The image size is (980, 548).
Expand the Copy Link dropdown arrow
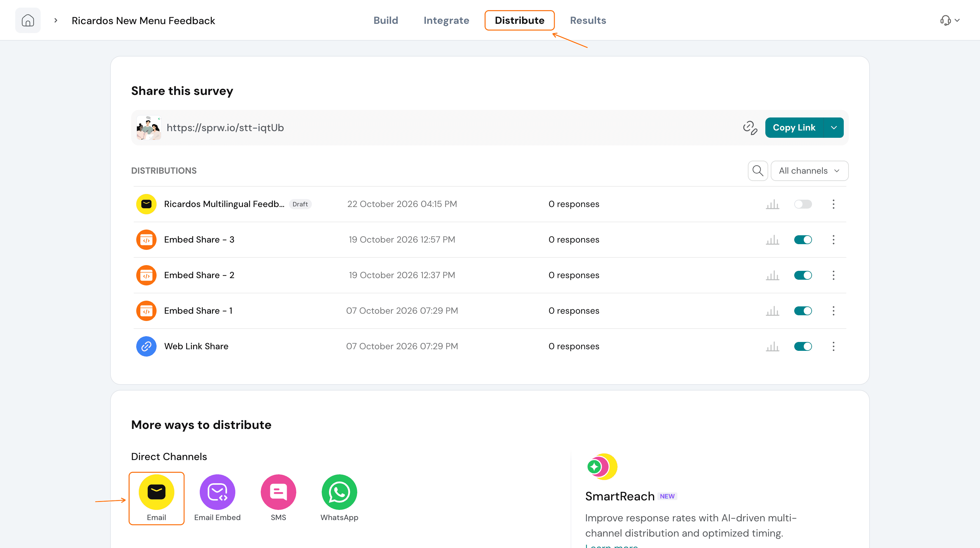pyautogui.click(x=834, y=128)
